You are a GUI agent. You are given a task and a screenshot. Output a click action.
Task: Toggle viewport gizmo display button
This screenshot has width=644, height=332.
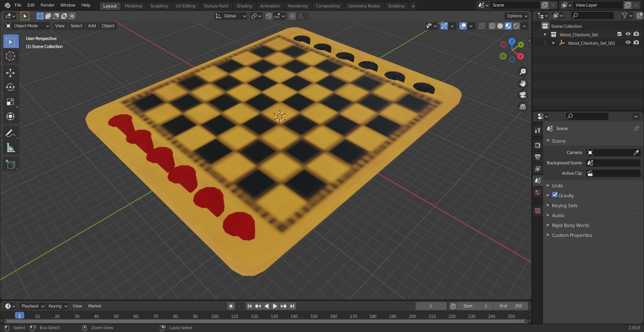click(x=444, y=26)
